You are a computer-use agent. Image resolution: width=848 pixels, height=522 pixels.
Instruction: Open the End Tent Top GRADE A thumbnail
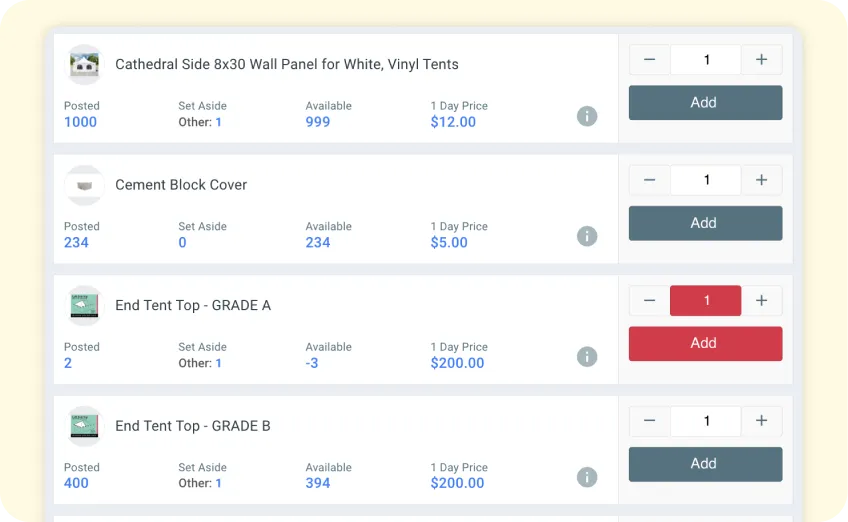pyautogui.click(x=84, y=306)
